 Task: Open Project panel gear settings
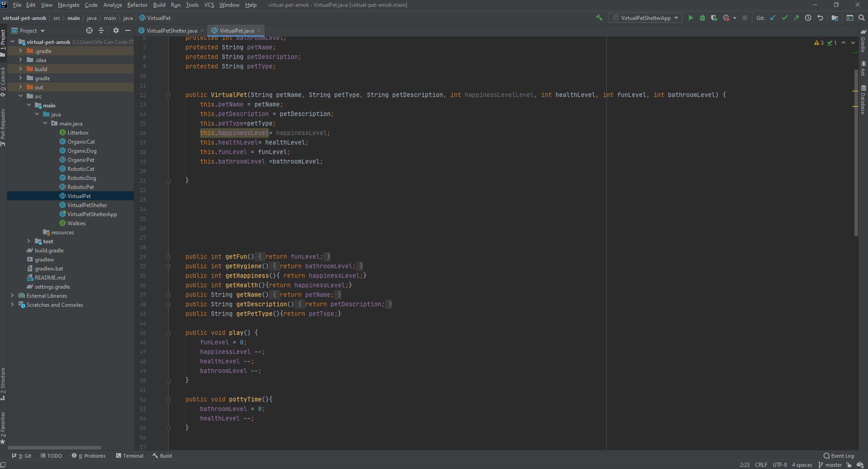tap(116, 30)
